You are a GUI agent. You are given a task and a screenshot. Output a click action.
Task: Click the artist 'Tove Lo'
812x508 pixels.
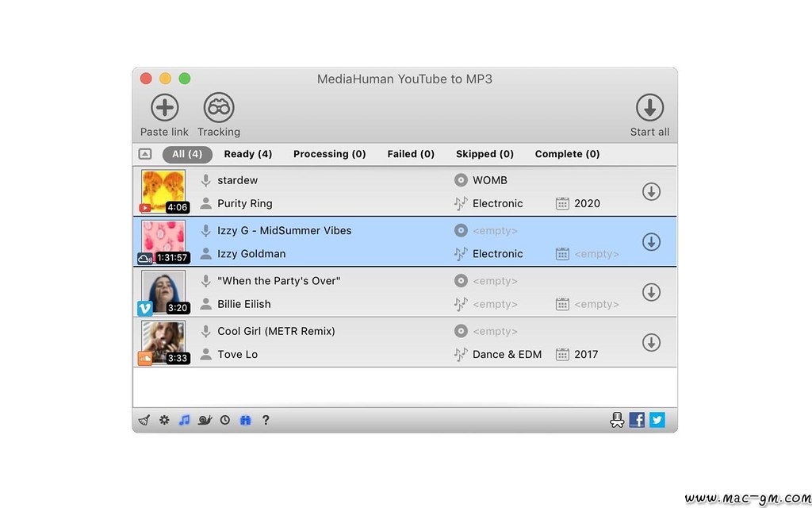click(238, 355)
